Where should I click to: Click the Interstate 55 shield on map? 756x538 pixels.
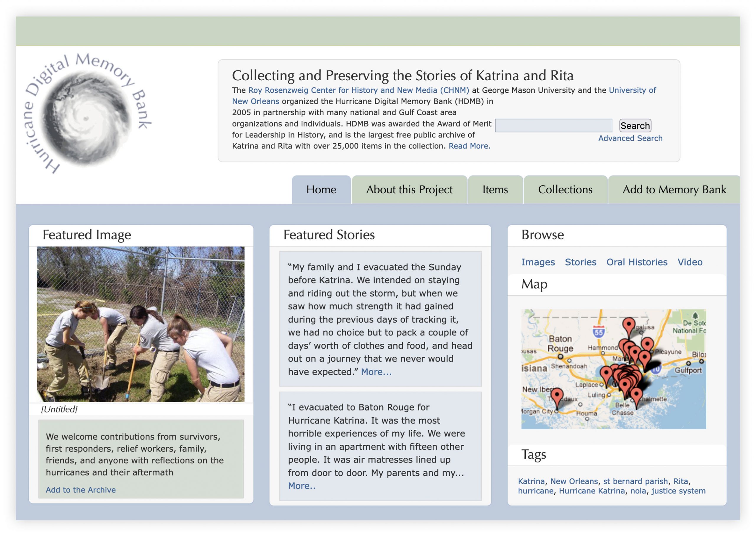pyautogui.click(x=598, y=332)
